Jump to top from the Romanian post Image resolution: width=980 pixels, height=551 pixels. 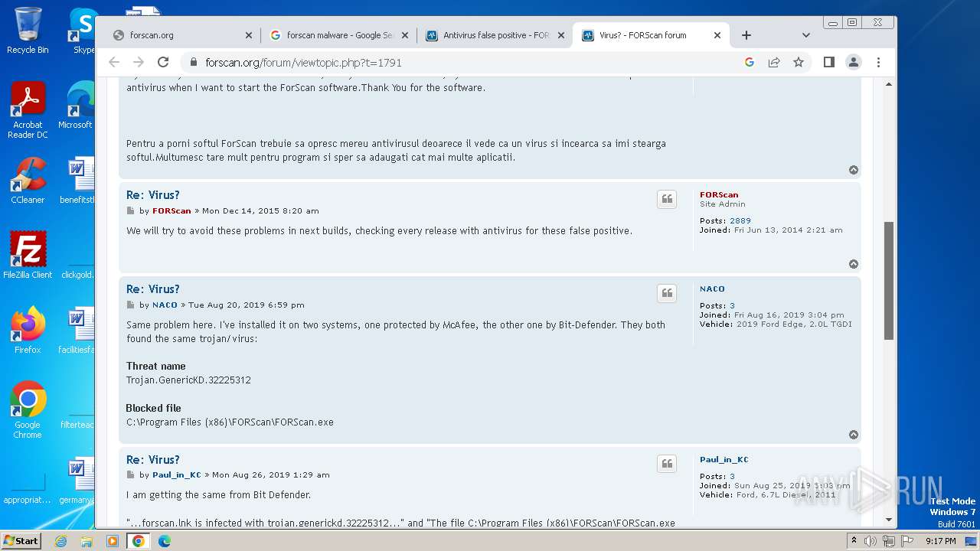point(854,170)
